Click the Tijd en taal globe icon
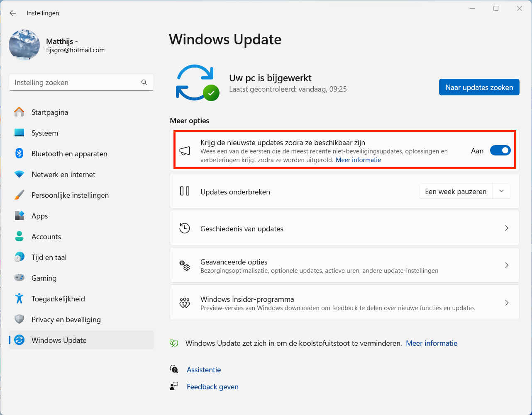 point(19,257)
